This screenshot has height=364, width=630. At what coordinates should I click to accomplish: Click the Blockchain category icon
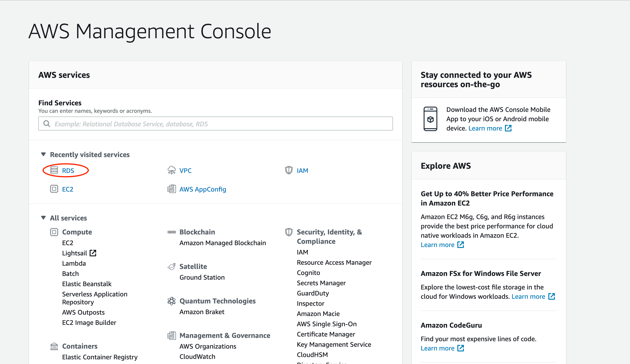[171, 232]
